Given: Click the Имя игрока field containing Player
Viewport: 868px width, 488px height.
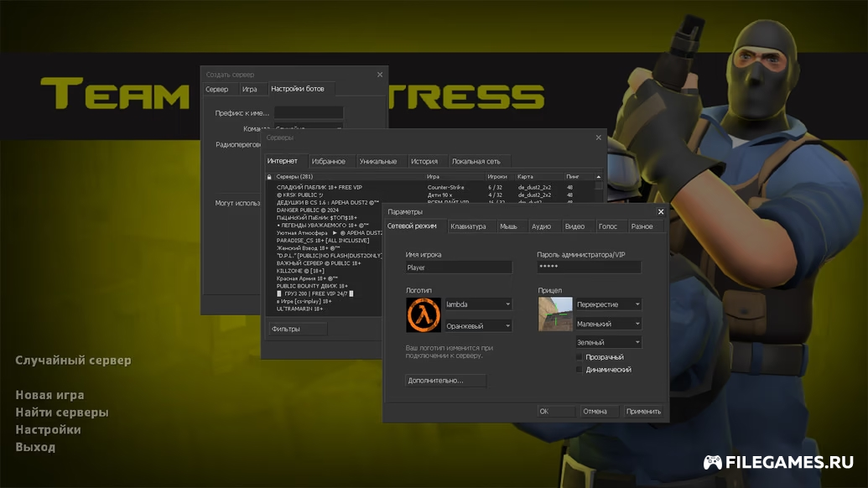Looking at the screenshot, I should pos(459,267).
